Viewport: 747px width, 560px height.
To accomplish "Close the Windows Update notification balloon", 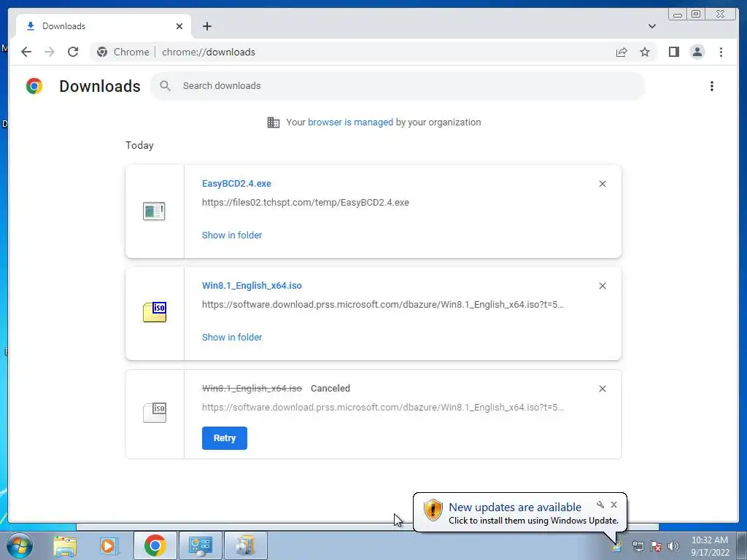I will [614, 505].
